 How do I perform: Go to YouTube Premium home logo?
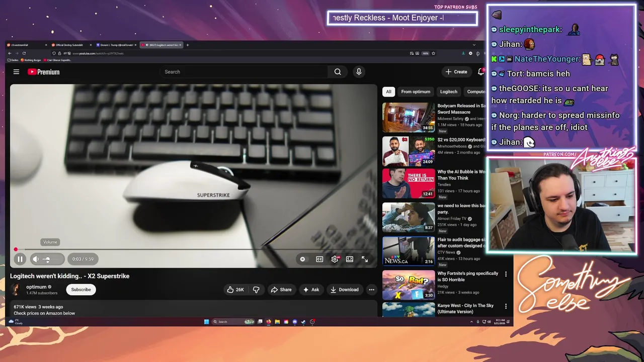click(x=43, y=72)
